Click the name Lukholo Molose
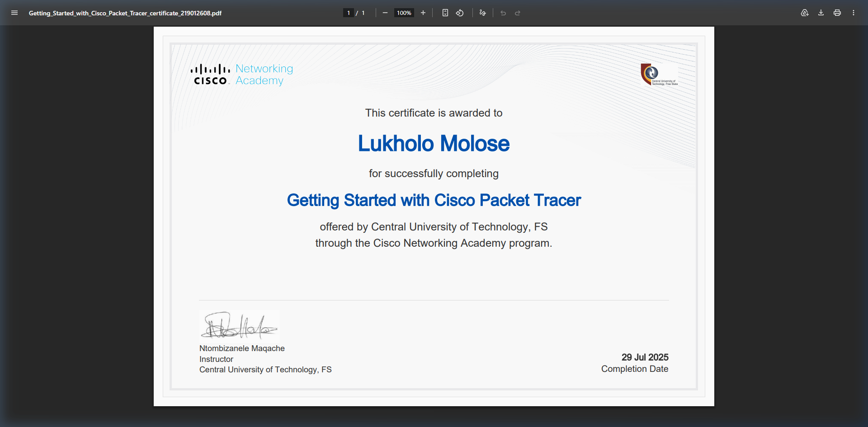 (x=434, y=144)
